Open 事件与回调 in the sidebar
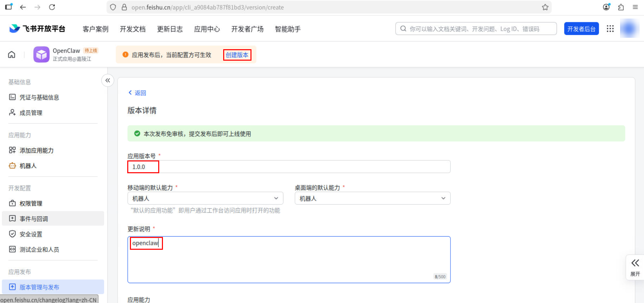644x303 pixels. pos(53,219)
